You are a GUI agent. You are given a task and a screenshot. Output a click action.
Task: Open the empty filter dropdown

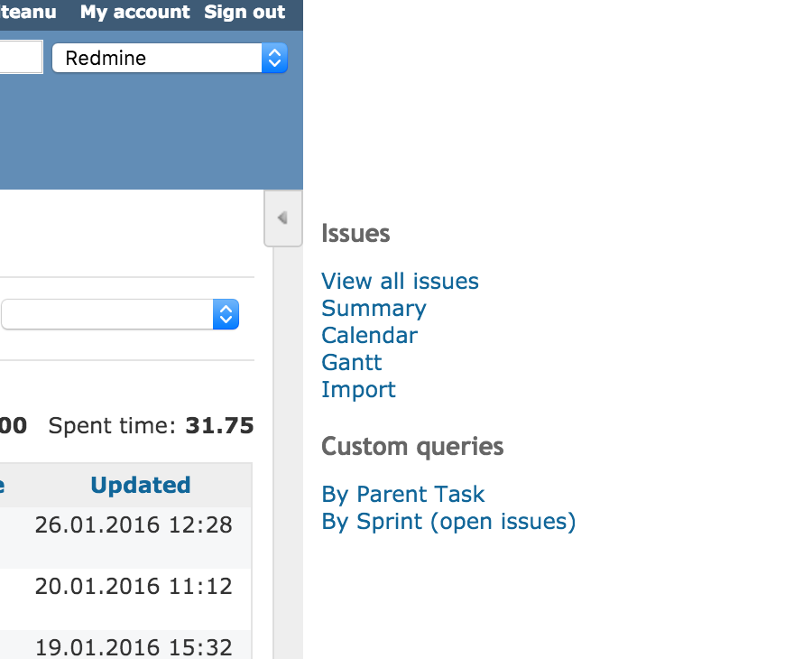[120, 314]
